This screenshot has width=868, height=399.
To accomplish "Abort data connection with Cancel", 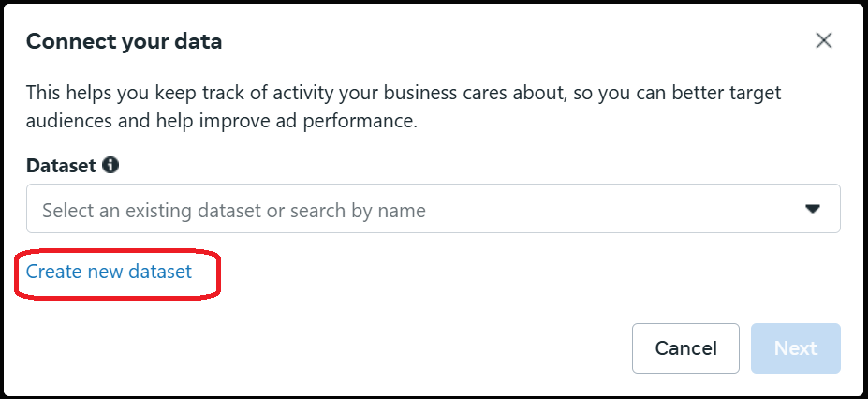I will pos(685,348).
